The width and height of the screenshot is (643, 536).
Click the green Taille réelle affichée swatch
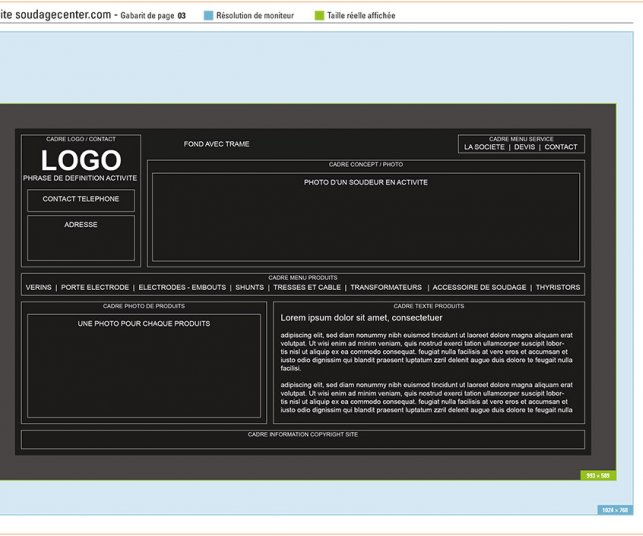tap(320, 16)
